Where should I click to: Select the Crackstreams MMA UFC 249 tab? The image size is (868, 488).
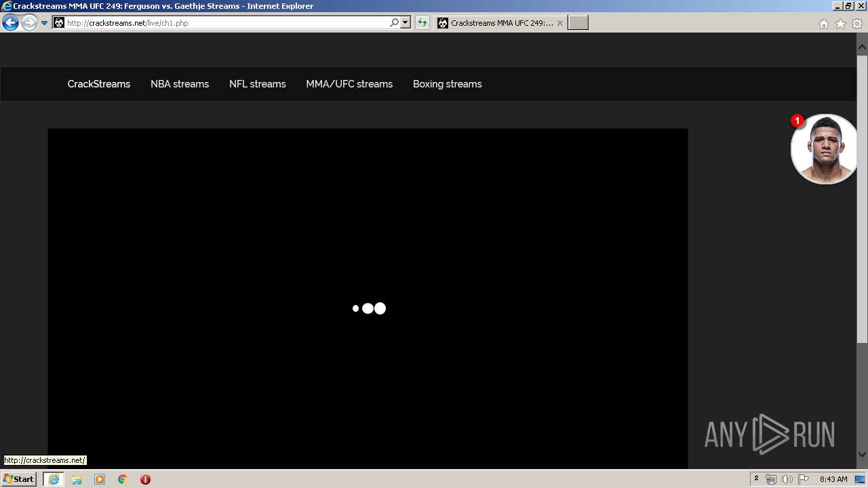click(500, 23)
